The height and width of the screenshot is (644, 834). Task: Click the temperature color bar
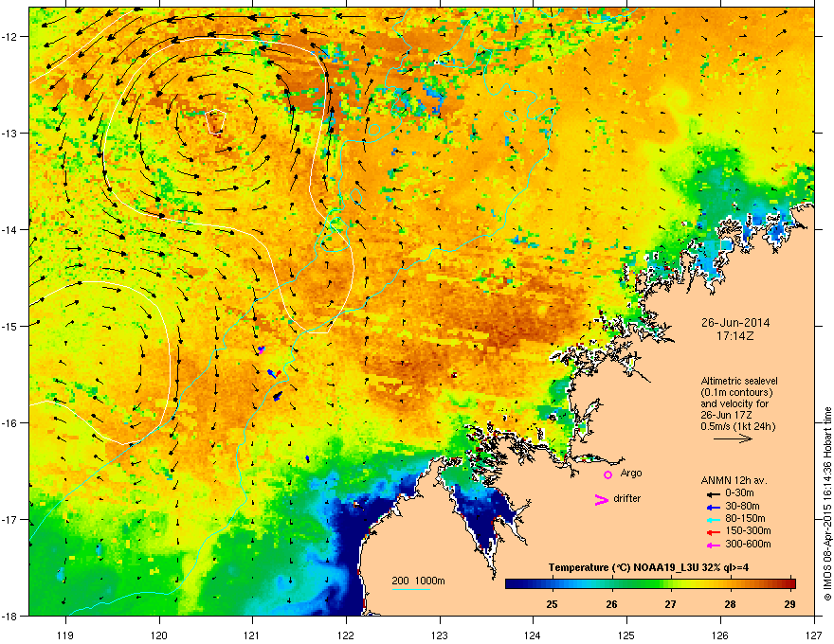click(650, 584)
